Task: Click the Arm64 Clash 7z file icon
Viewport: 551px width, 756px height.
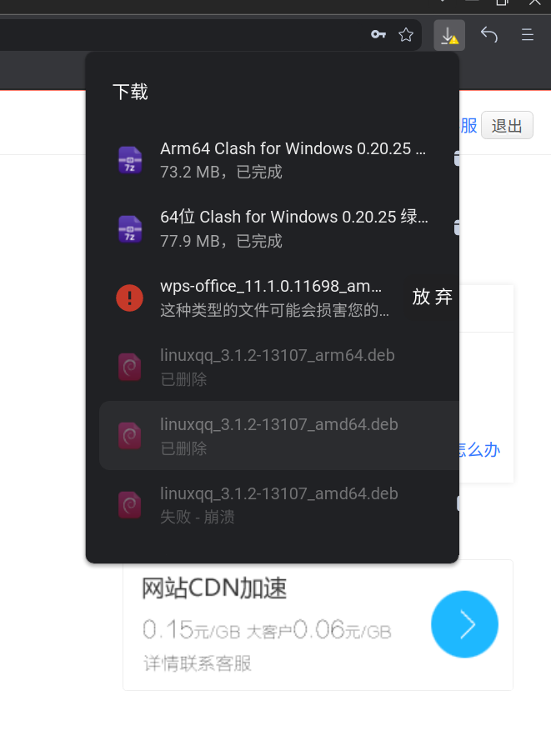Action: click(130, 159)
